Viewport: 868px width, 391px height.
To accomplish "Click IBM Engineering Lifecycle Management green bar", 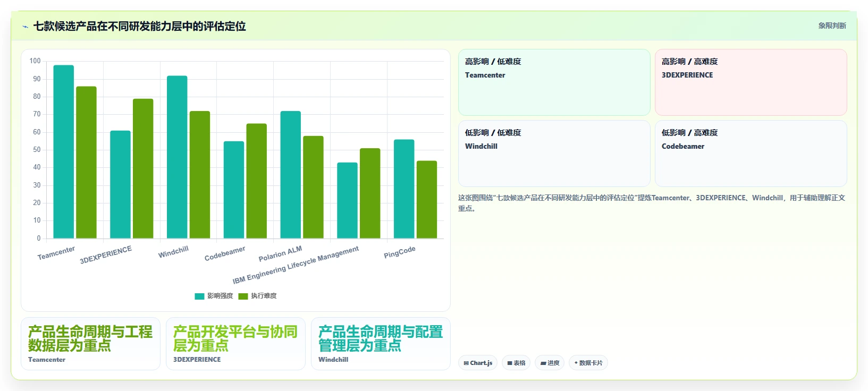I will [x=370, y=193].
